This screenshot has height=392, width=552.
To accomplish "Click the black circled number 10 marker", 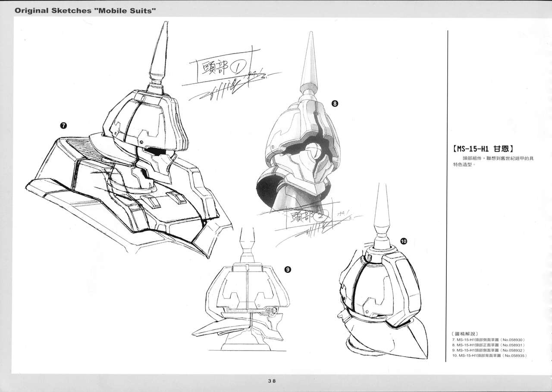I will [404, 241].
